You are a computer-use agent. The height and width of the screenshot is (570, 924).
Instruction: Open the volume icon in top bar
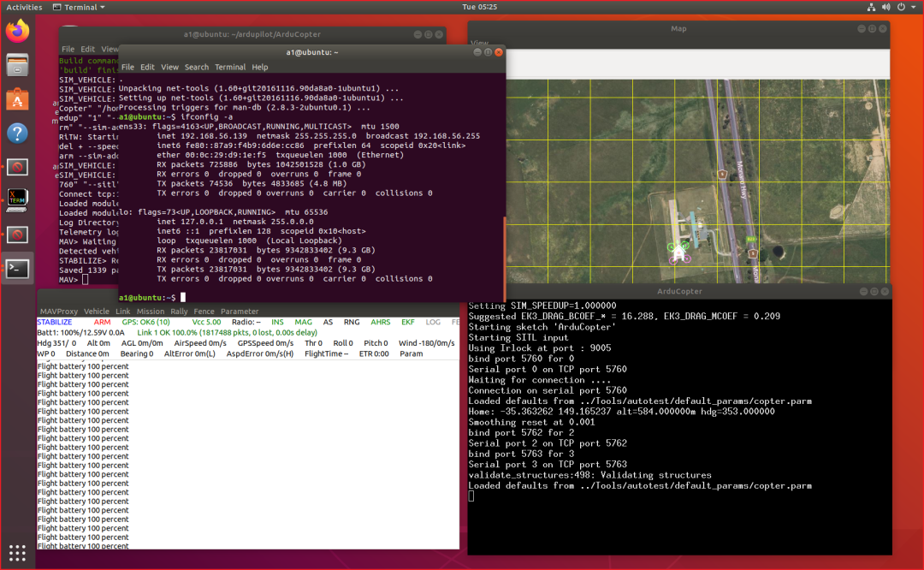coord(885,7)
